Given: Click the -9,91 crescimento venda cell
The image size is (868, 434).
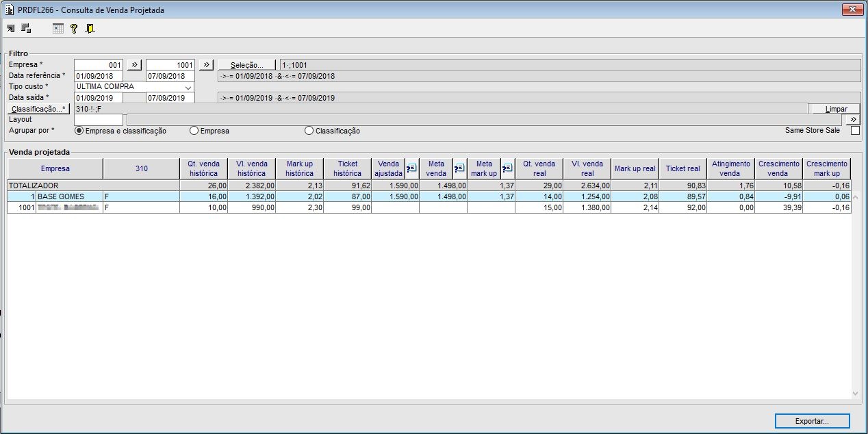Looking at the screenshot, I should tap(779, 196).
